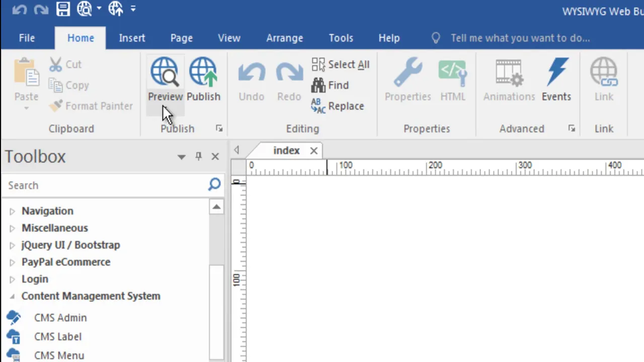The image size is (644, 362).
Task: Click the Toolbox search magnifier icon
Action: 214,185
